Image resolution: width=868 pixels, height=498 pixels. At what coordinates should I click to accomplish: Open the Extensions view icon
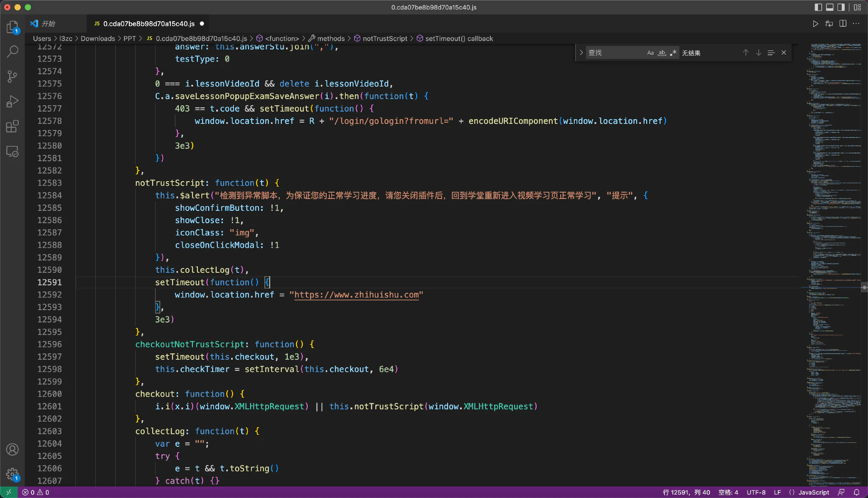coord(12,126)
